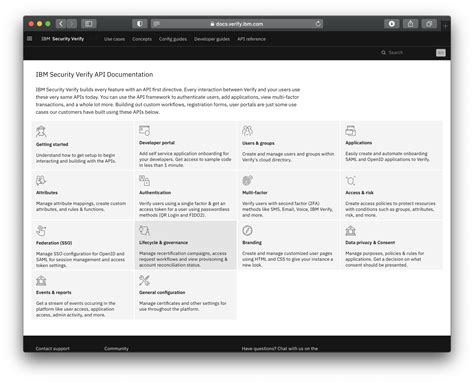Reload the page with refresh icon
Viewport: 474px width, 383px height.
coord(318,24)
